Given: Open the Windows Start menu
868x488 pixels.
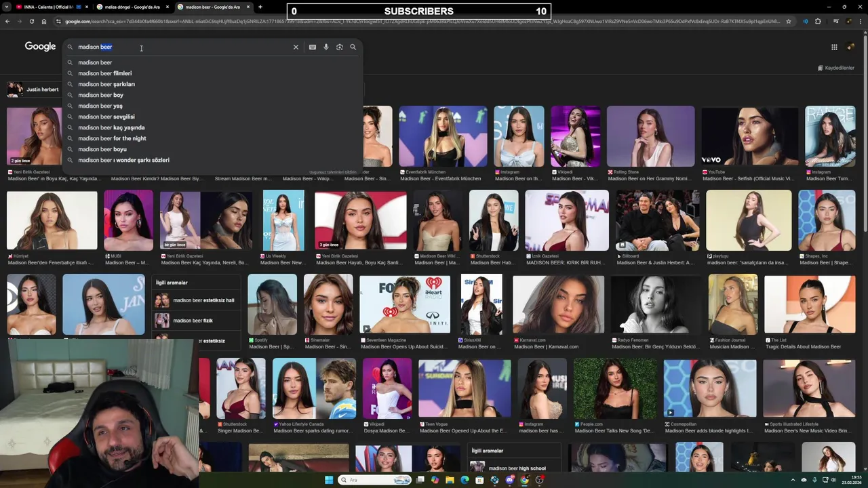Looking at the screenshot, I should (330, 480).
